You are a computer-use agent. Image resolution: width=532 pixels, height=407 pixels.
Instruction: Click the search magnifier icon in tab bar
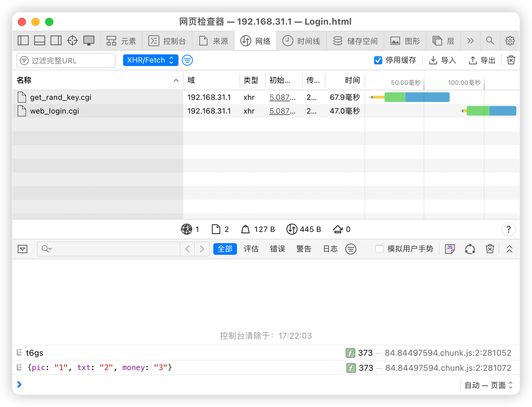point(490,41)
